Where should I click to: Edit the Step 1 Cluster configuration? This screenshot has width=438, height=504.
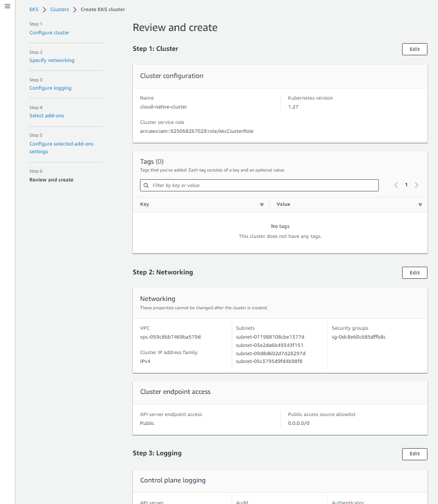click(x=414, y=49)
